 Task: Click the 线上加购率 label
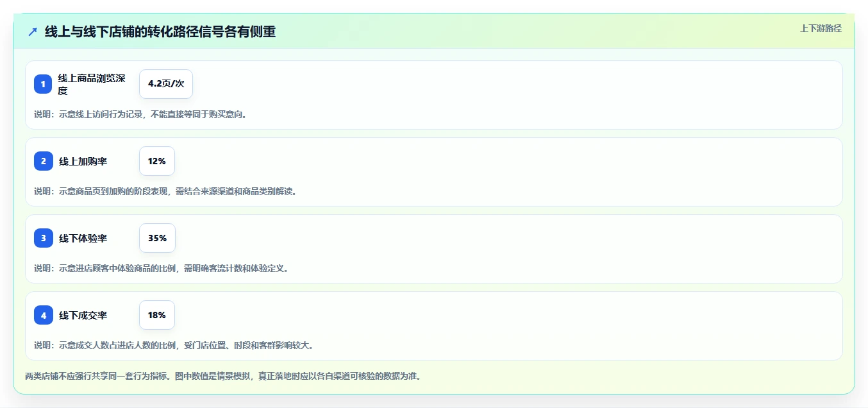pyautogui.click(x=83, y=162)
